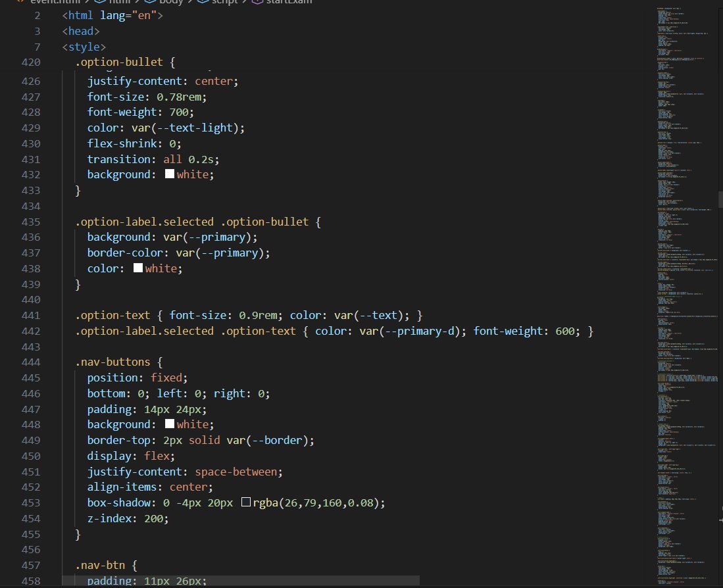Click the rgba(26,79,160,0.08) color swatch
723x588 pixels.
click(246, 502)
